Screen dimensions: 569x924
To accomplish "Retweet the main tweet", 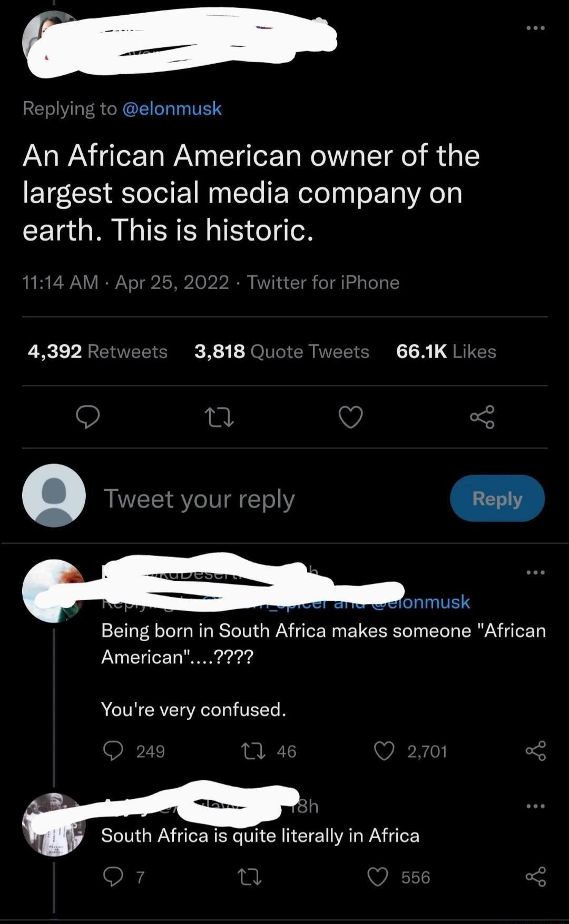I will [219, 418].
